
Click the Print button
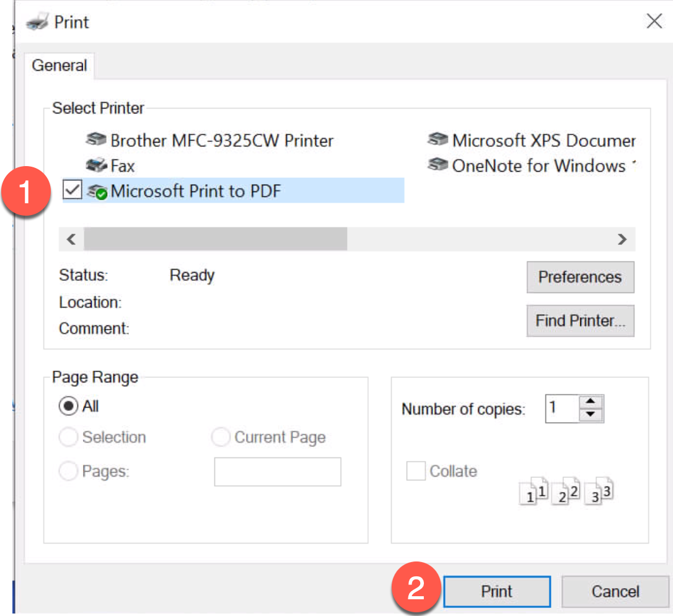click(x=497, y=592)
